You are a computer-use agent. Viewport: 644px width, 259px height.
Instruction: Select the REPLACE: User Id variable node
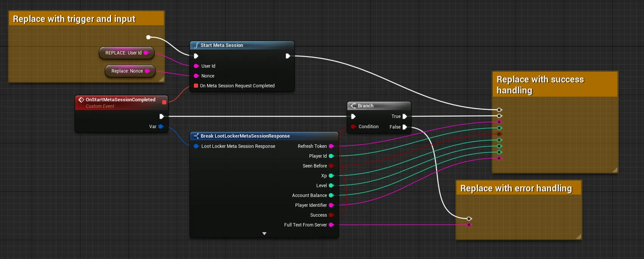pyautogui.click(x=127, y=53)
